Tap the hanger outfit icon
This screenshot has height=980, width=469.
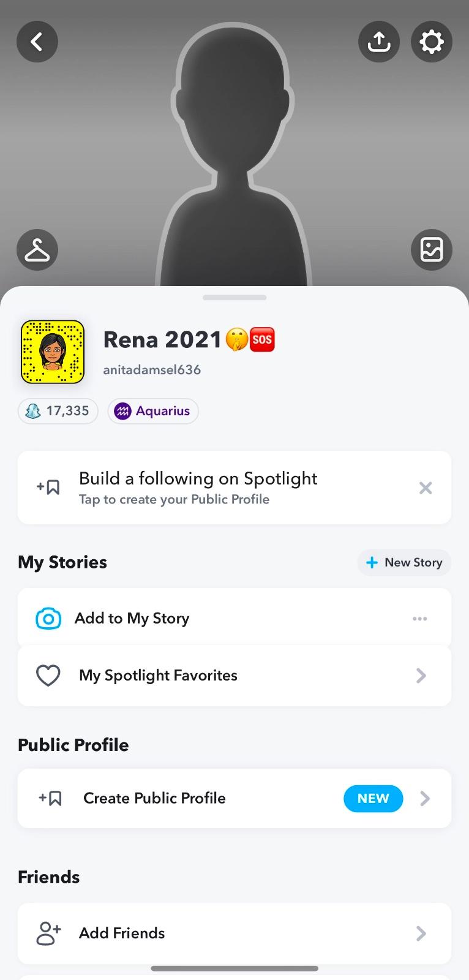coord(37,250)
